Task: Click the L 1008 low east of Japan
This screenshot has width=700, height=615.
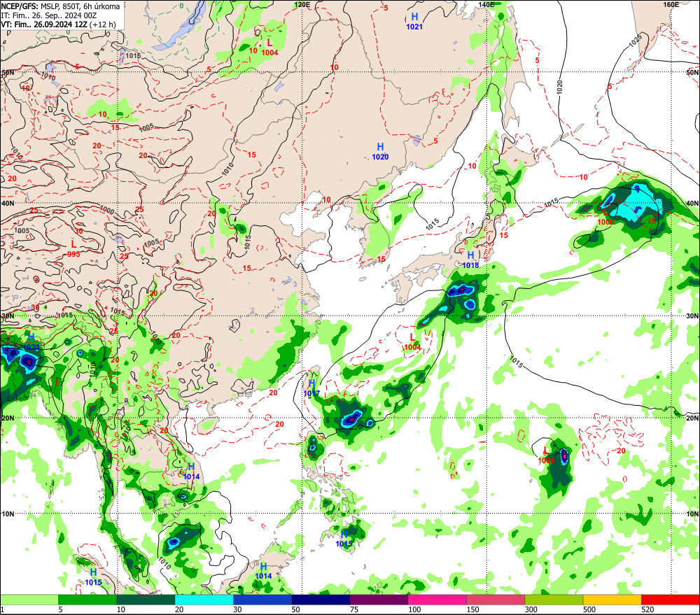Action: coord(605,218)
